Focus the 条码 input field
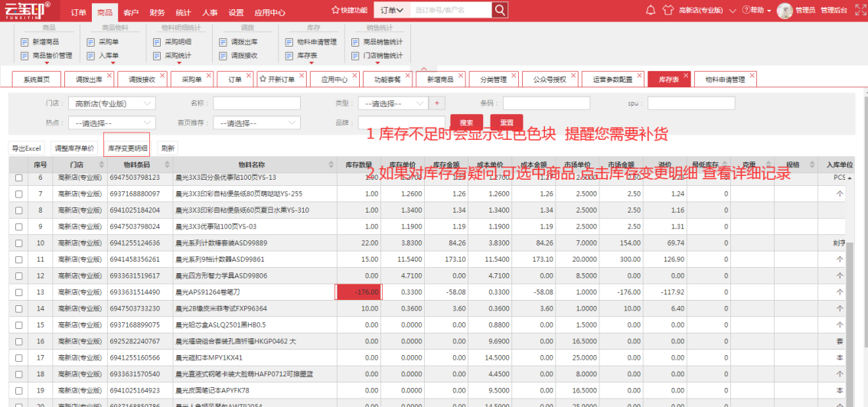The width and height of the screenshot is (868, 407). point(547,103)
